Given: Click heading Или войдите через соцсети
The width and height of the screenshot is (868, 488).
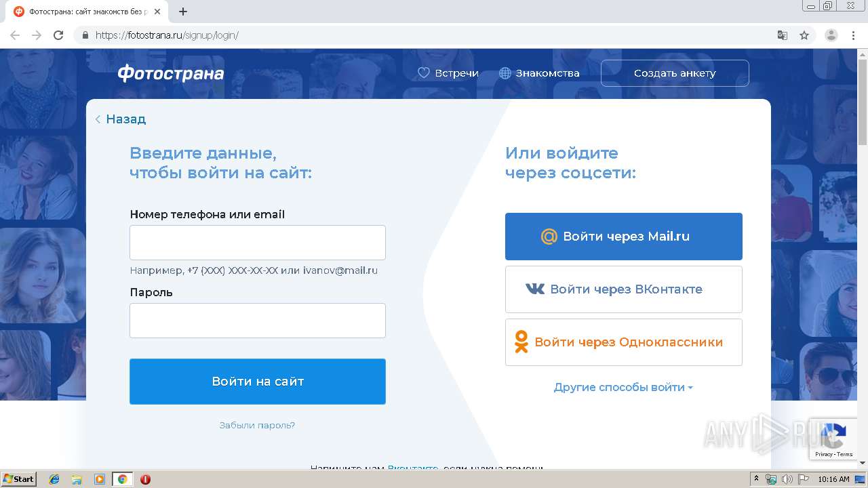Looking at the screenshot, I should [570, 163].
